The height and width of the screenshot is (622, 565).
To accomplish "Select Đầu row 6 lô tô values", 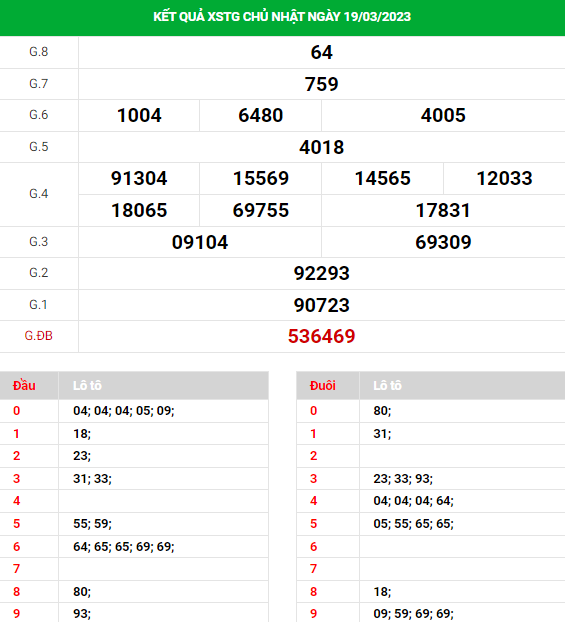I will [123, 547].
